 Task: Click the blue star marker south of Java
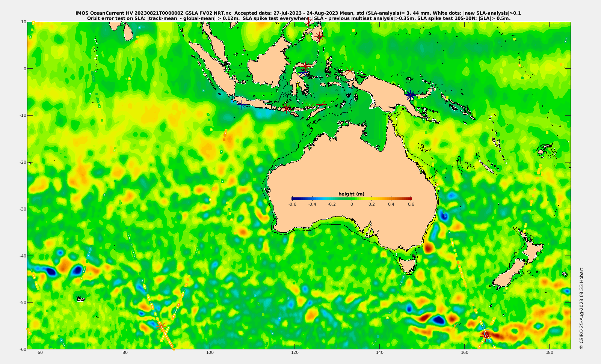point(242,105)
